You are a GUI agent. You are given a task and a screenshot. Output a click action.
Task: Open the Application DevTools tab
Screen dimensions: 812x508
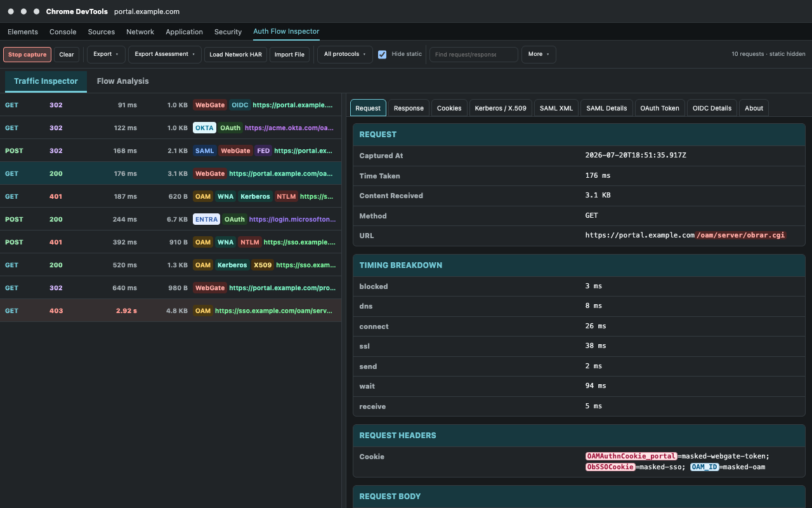[x=184, y=32]
